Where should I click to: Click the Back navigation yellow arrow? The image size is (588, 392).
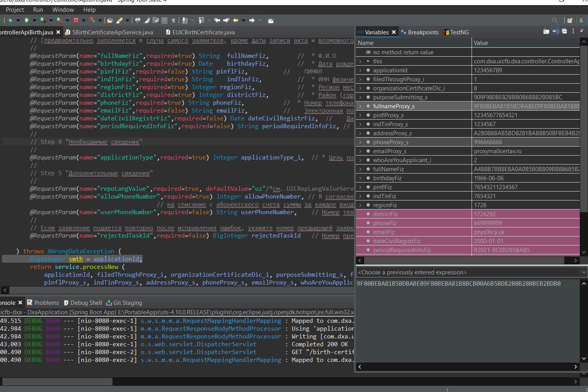[235, 20]
